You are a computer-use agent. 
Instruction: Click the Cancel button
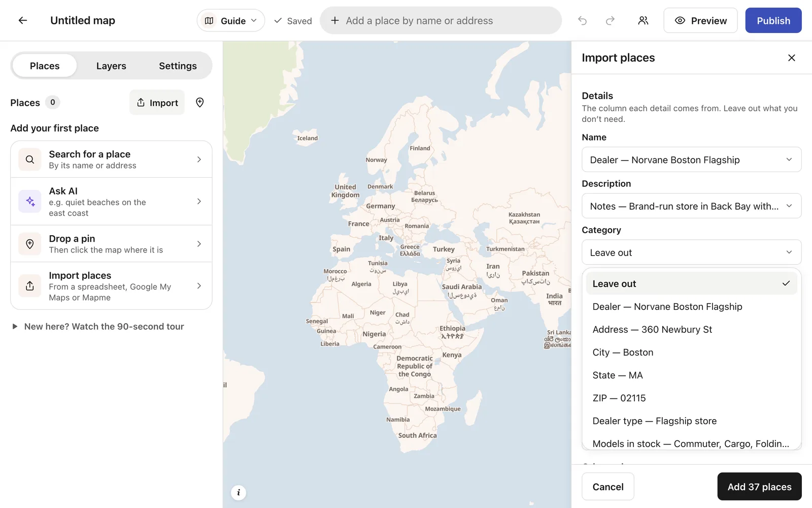[x=608, y=487]
